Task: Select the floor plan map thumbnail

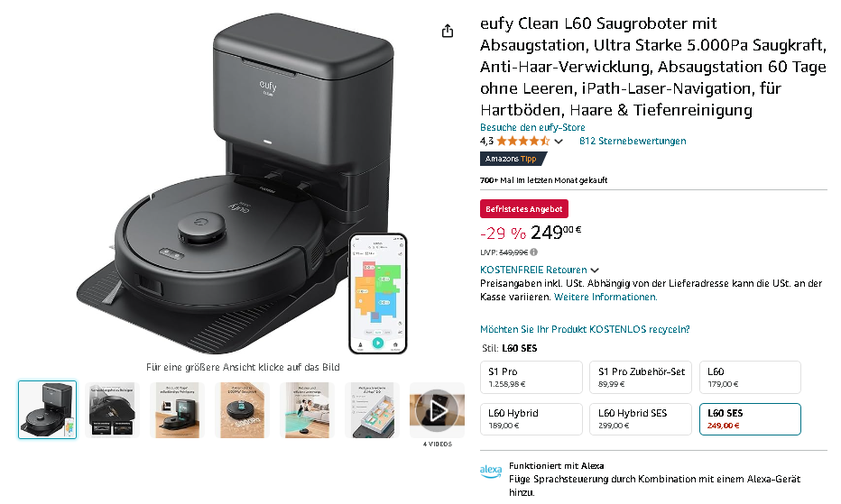Action: click(x=373, y=410)
